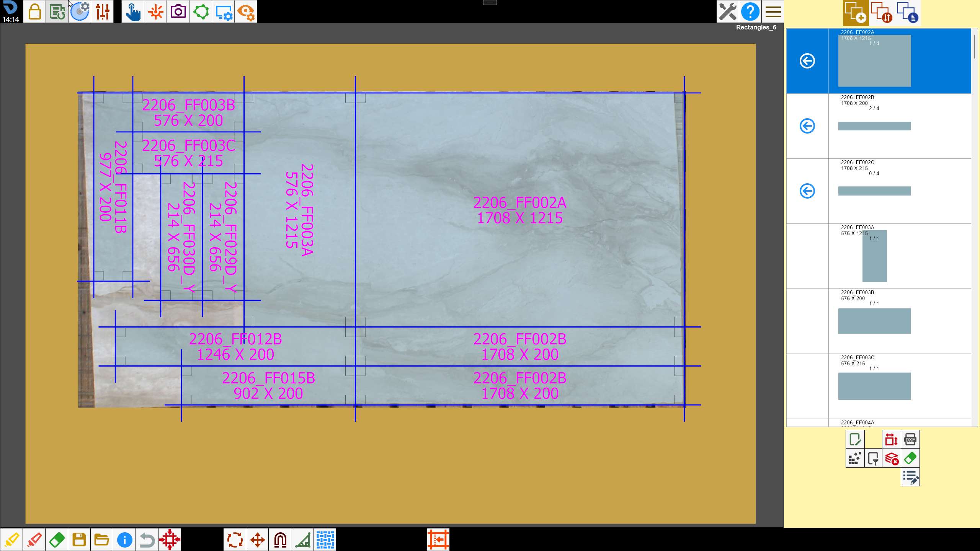Screen dimensions: 980x551
Task: Switch to the blue parts list tab
Action: point(908,12)
